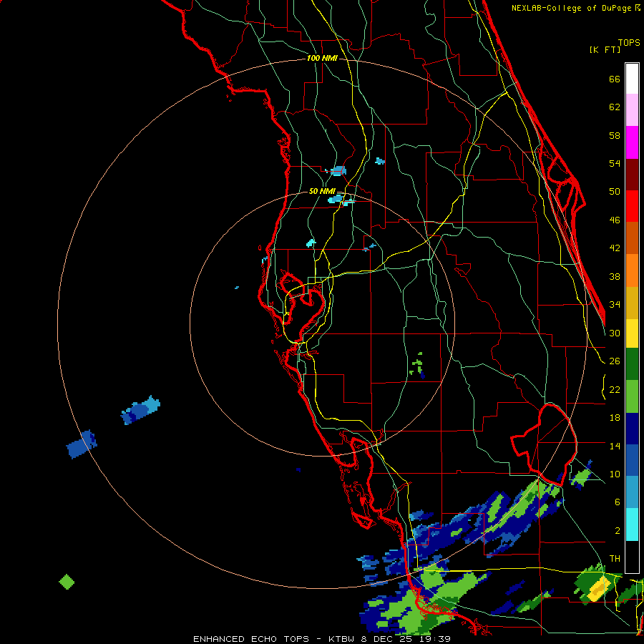
Task: Pick the cyan legend swatch
Action: pyautogui.click(x=632, y=525)
